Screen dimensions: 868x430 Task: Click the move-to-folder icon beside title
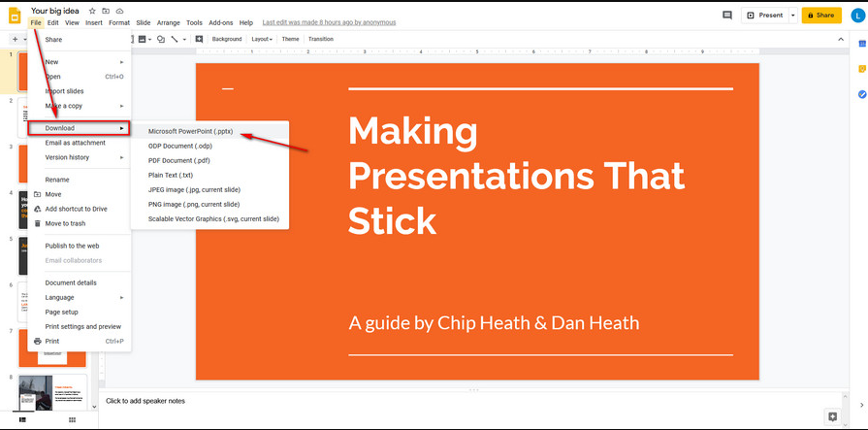tap(105, 11)
